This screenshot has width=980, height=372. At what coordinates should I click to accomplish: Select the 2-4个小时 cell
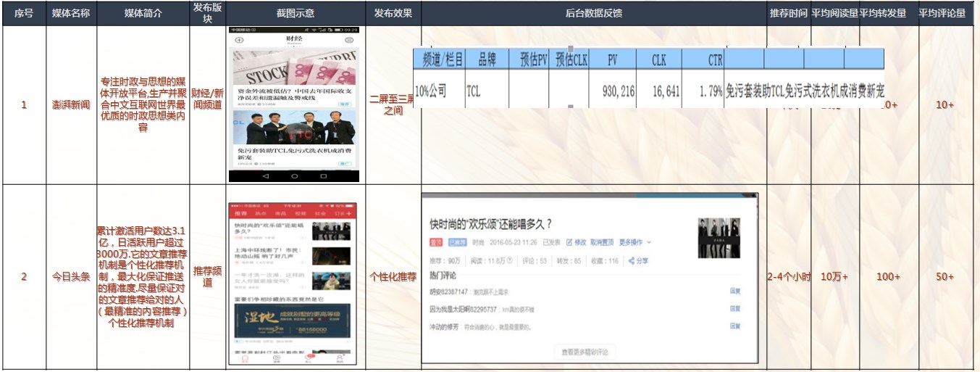pyautogui.click(x=788, y=277)
